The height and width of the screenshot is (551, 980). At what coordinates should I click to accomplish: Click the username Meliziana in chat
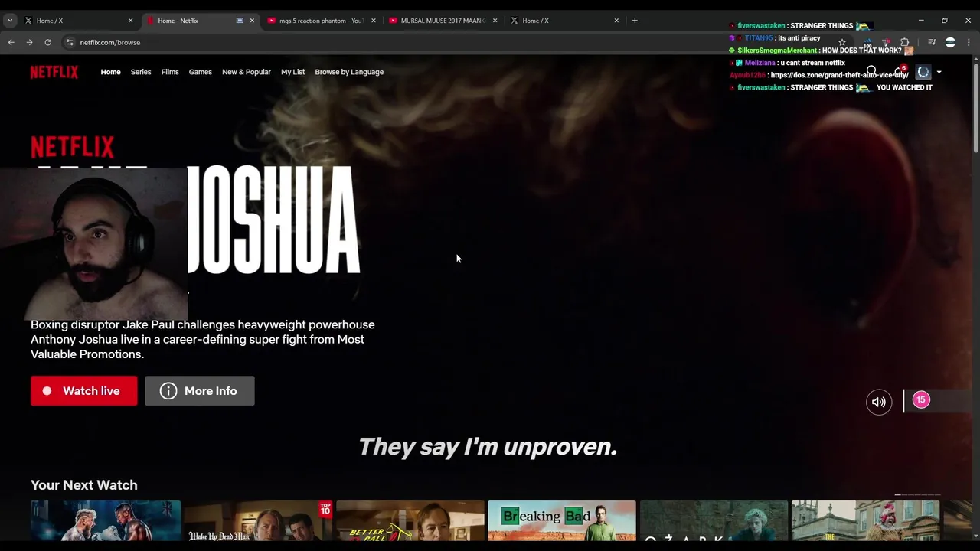click(x=759, y=63)
